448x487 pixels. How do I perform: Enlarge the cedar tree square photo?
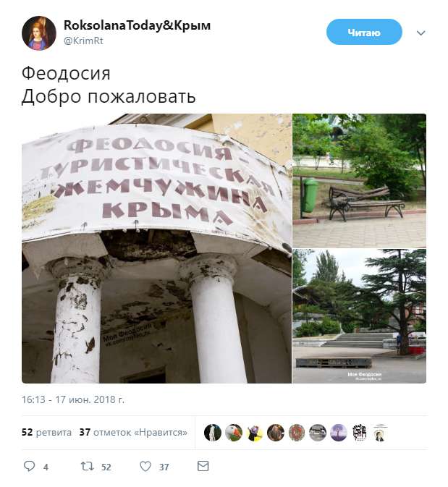tap(359, 316)
